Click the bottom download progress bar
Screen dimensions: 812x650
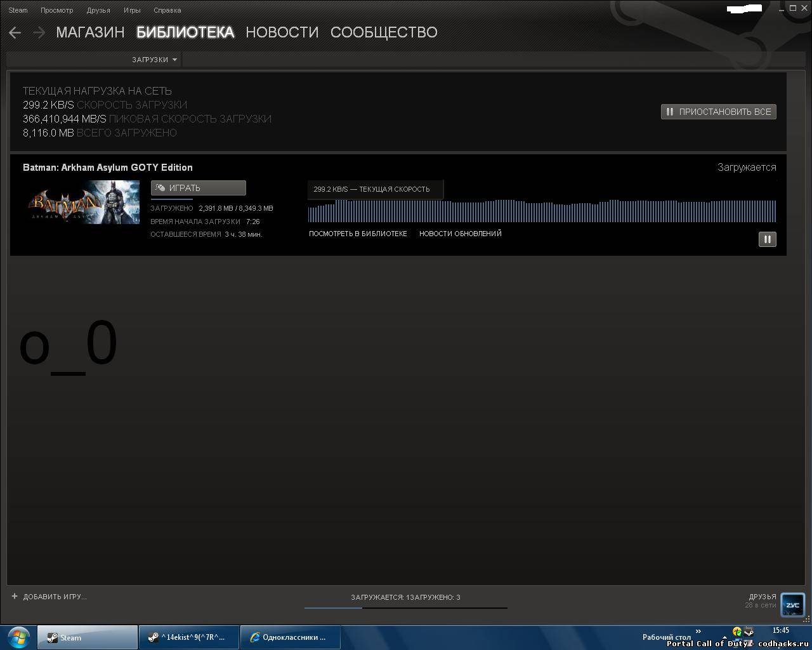(406, 607)
